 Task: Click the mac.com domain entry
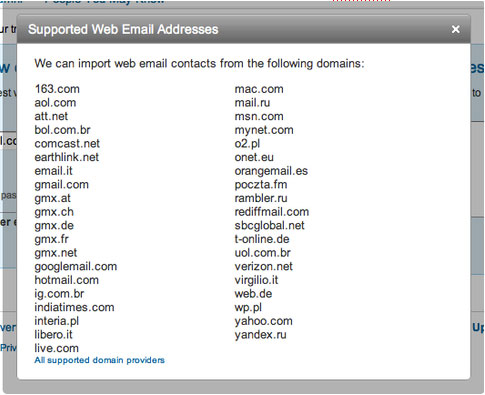pos(259,89)
